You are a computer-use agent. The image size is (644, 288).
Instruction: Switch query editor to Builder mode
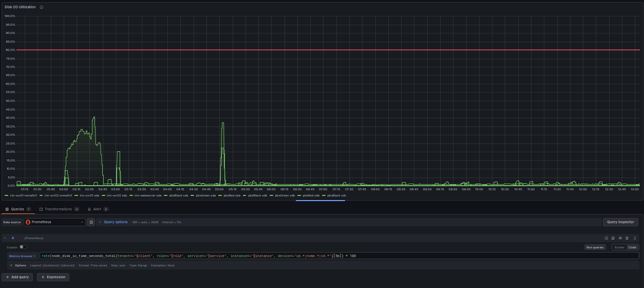pyautogui.click(x=619, y=247)
